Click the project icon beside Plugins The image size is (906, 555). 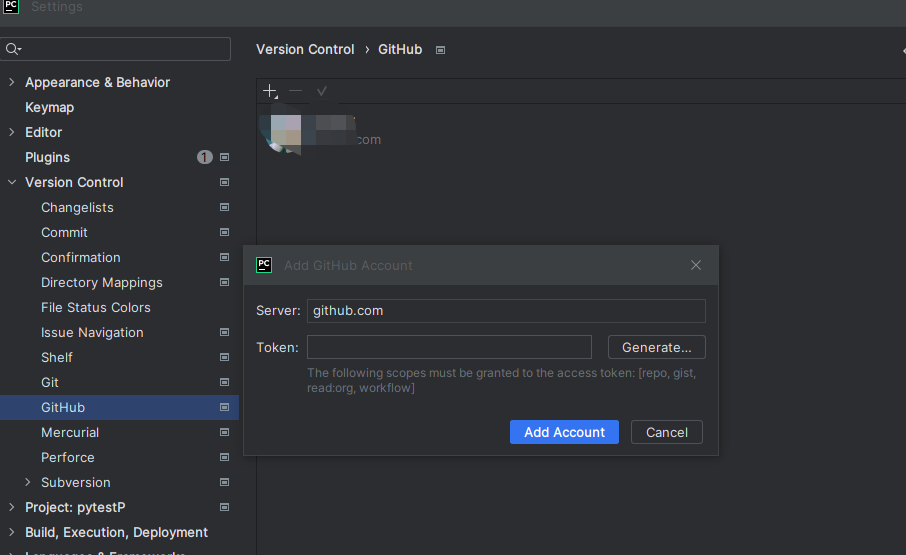(225, 157)
